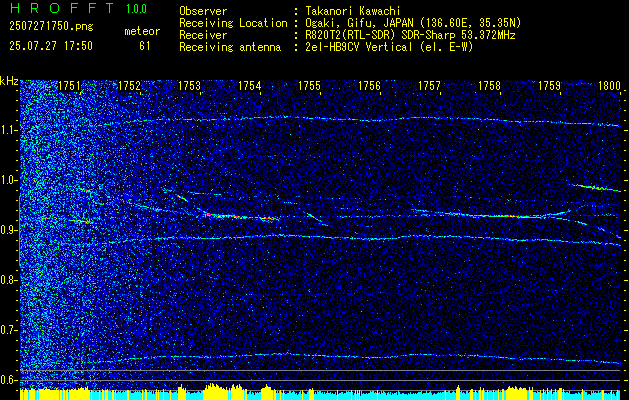Image resolution: width=629 pixels, height=400 pixels.
Task: Click the 1753 time axis marker
Action: point(189,86)
